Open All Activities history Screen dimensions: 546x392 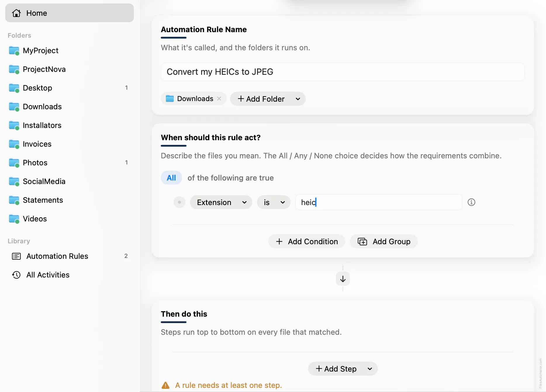[70, 275]
